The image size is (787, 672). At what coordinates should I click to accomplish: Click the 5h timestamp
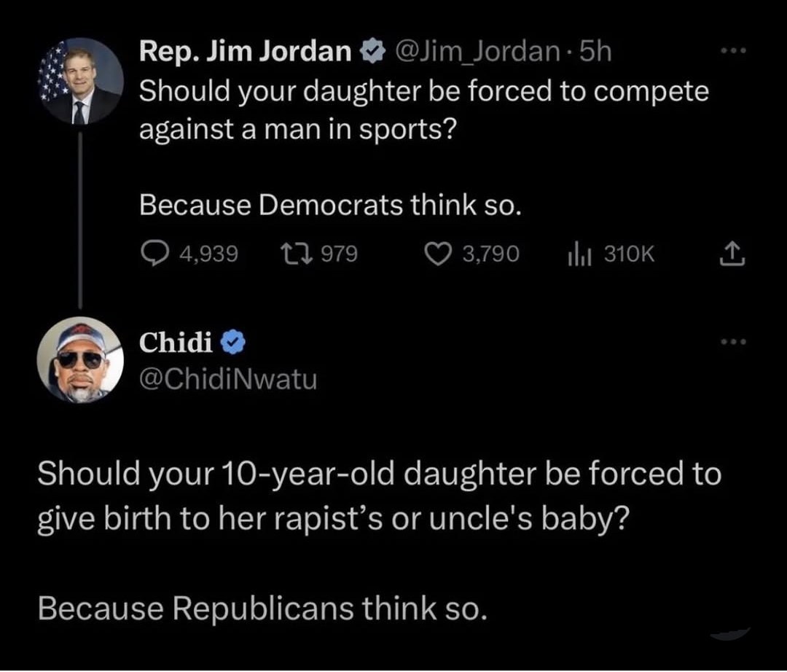click(x=594, y=52)
